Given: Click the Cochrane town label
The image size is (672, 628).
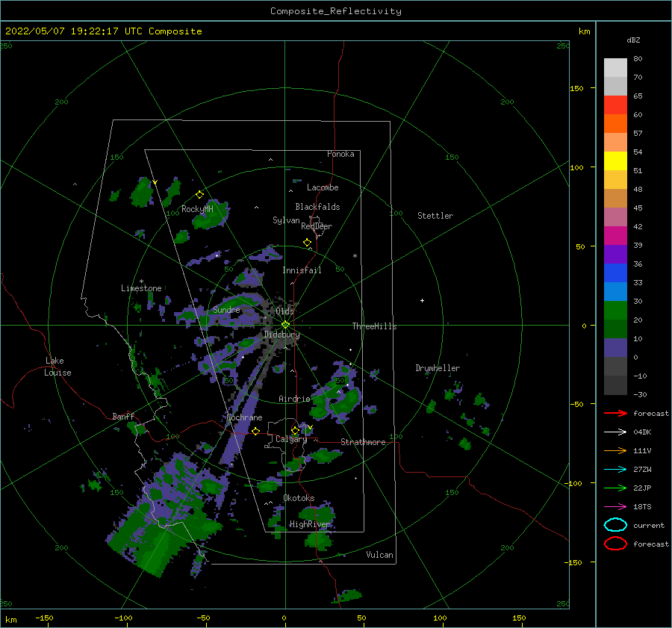Looking at the screenshot, I should [244, 417].
